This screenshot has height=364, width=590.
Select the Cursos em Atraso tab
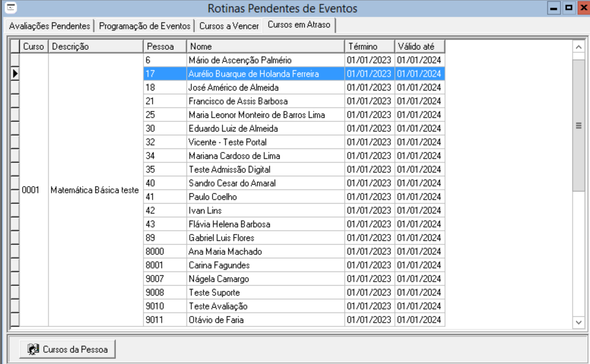[299, 25]
